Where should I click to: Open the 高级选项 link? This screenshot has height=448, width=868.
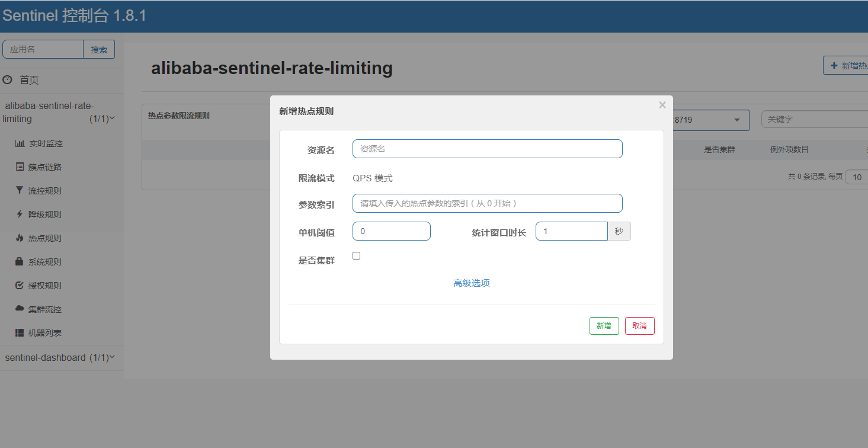coord(472,283)
